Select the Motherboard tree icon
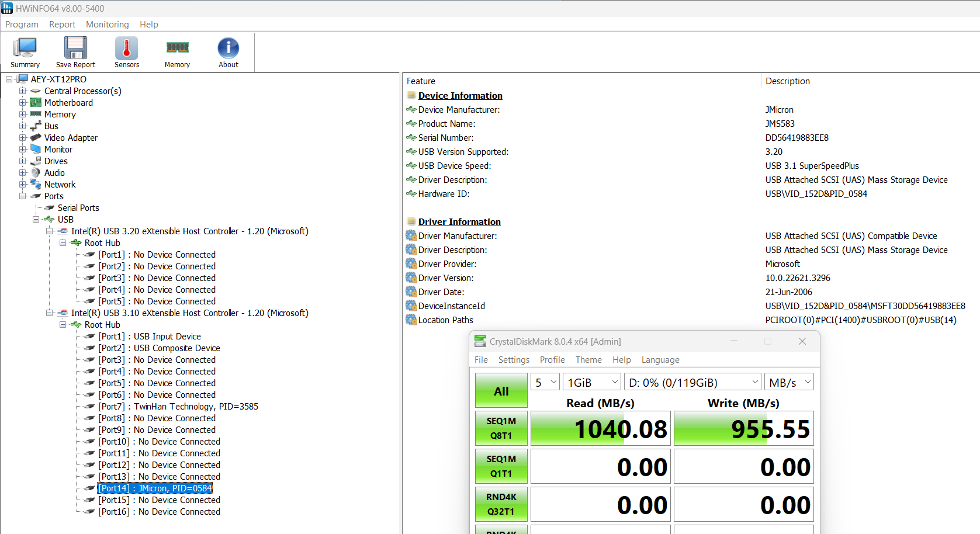980x534 pixels. point(36,103)
